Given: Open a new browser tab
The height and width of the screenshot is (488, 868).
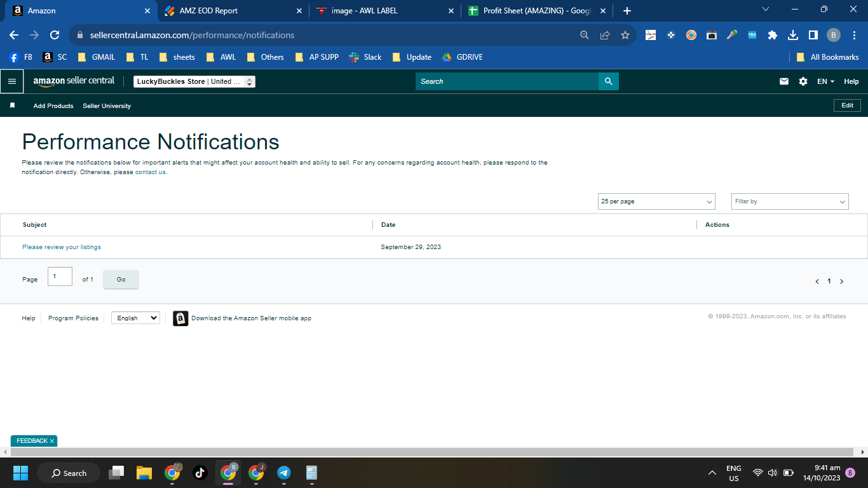Looking at the screenshot, I should pos(627,11).
